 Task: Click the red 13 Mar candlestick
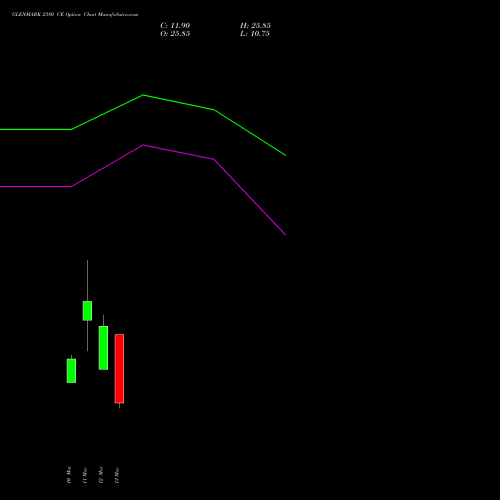click(x=119, y=369)
